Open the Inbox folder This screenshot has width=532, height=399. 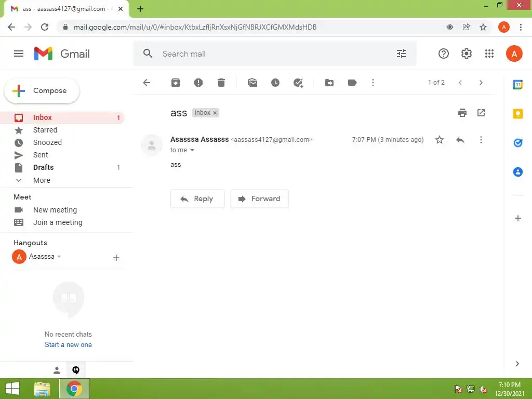tap(62, 118)
